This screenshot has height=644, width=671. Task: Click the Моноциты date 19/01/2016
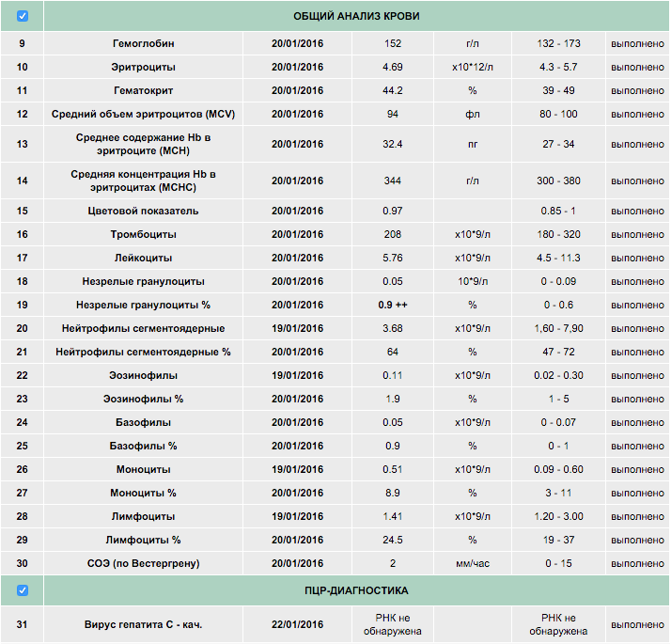[x=297, y=469]
